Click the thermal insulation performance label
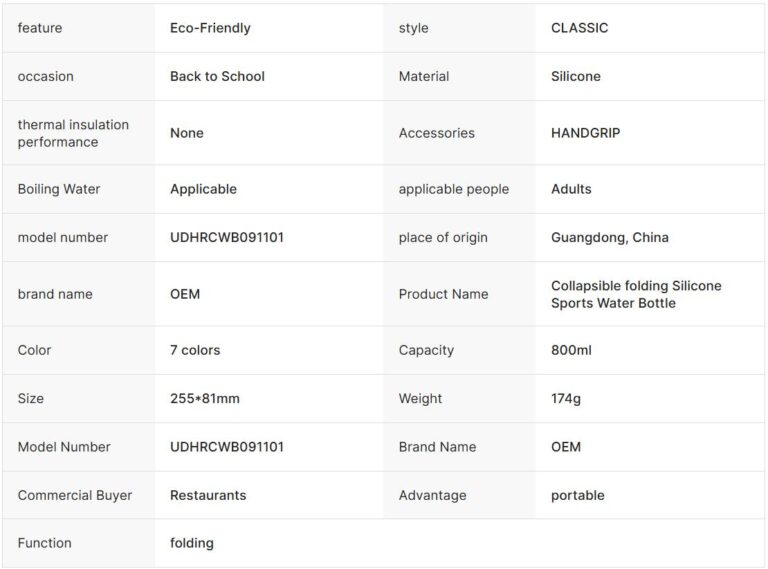Viewport: 768px width, 569px height. point(73,133)
